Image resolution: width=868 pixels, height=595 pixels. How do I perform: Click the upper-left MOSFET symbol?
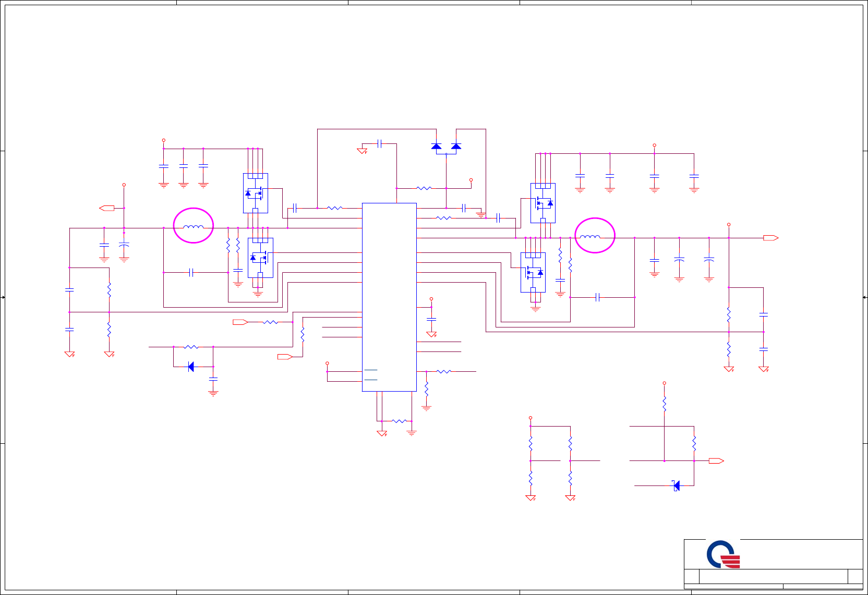tap(256, 193)
